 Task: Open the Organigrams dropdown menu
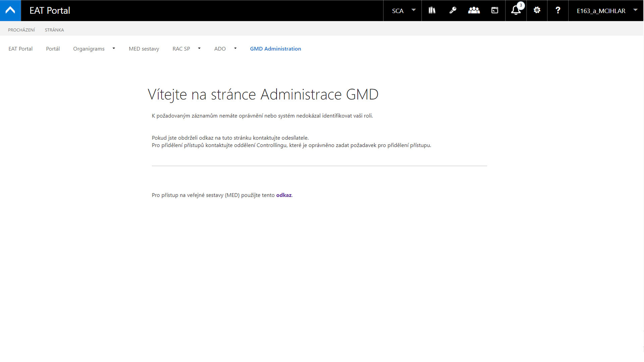tap(114, 48)
